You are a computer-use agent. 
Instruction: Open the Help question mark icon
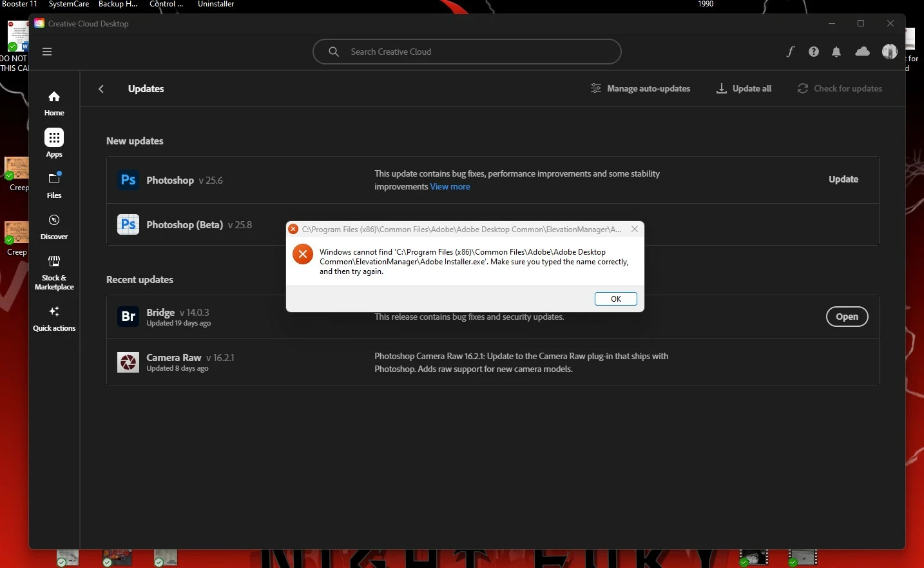(x=814, y=52)
